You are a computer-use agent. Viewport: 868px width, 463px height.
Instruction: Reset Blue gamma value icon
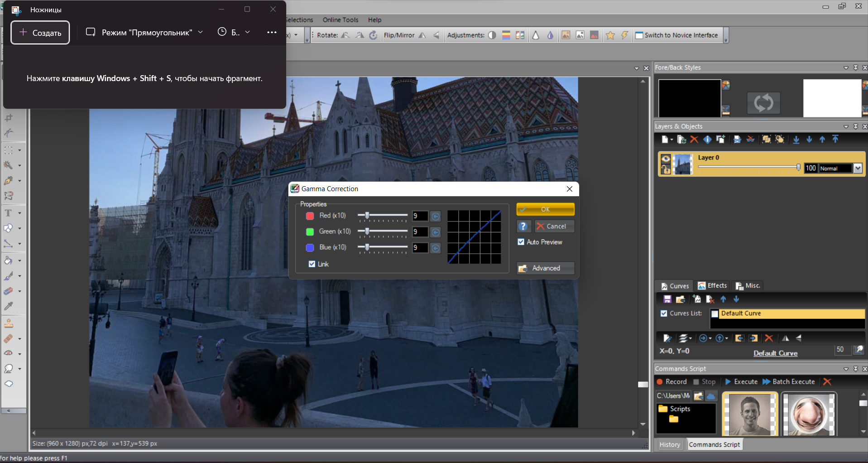pyautogui.click(x=436, y=248)
